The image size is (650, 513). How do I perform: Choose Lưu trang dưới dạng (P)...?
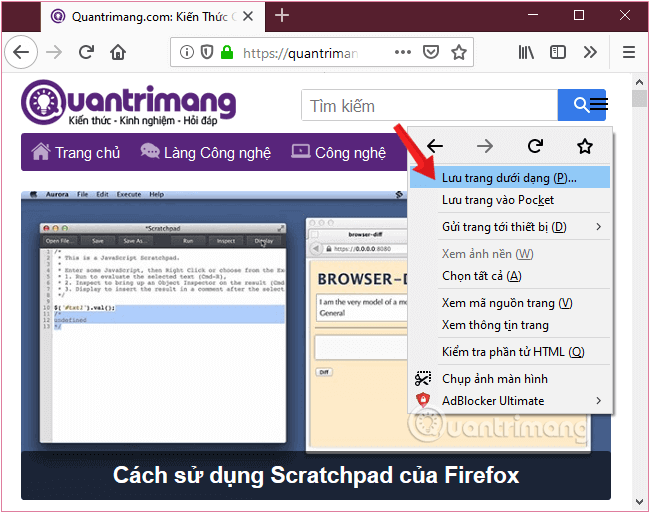click(510, 178)
